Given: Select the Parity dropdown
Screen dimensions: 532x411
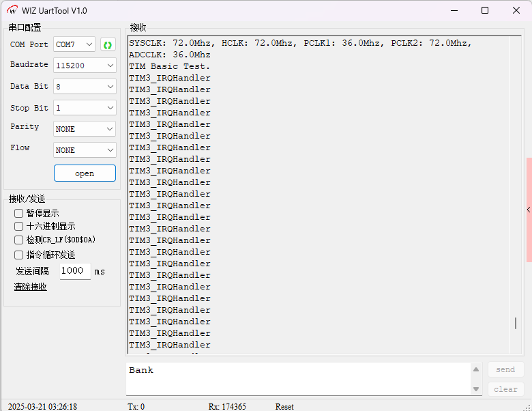Looking at the screenshot, I should pos(85,129).
